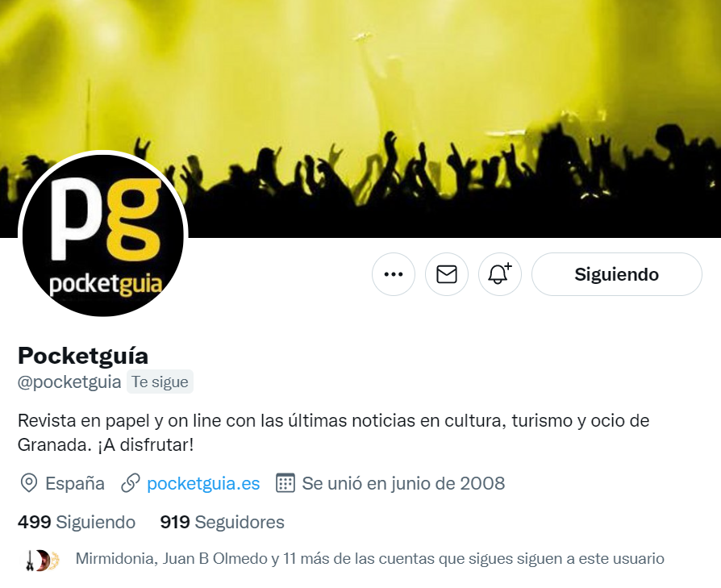Click the Pocketguía display name
Viewport: 721px width, 588px height.
83,356
